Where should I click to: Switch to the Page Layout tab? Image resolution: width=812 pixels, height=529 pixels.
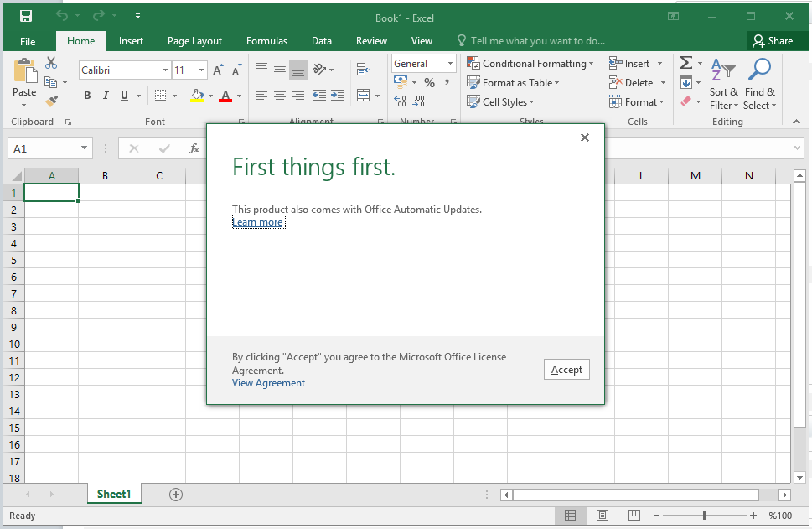[x=194, y=41]
